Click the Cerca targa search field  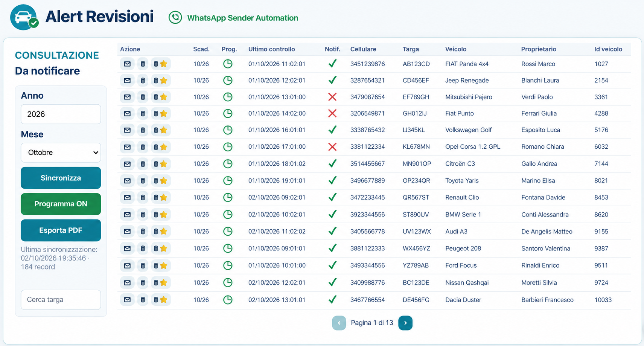pos(61,300)
